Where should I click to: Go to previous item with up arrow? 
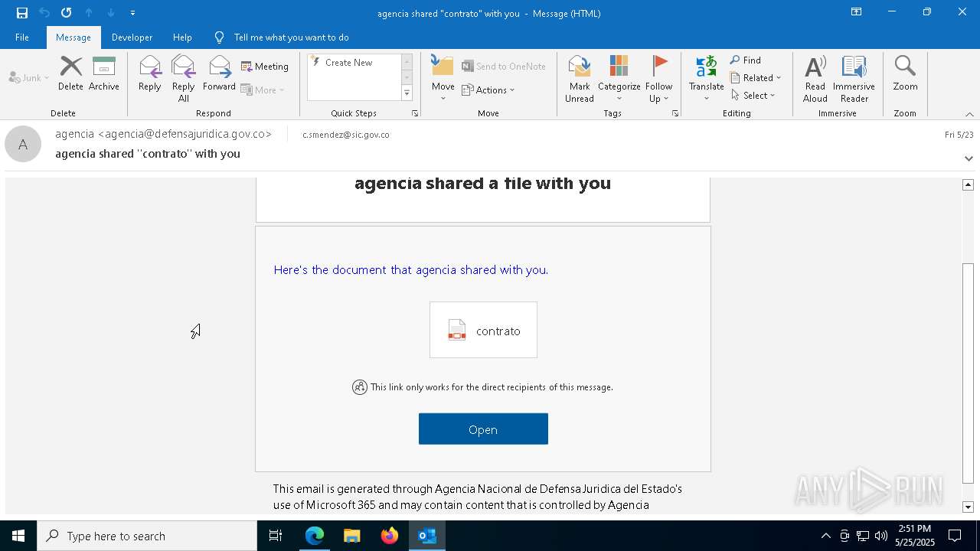tap(89, 13)
